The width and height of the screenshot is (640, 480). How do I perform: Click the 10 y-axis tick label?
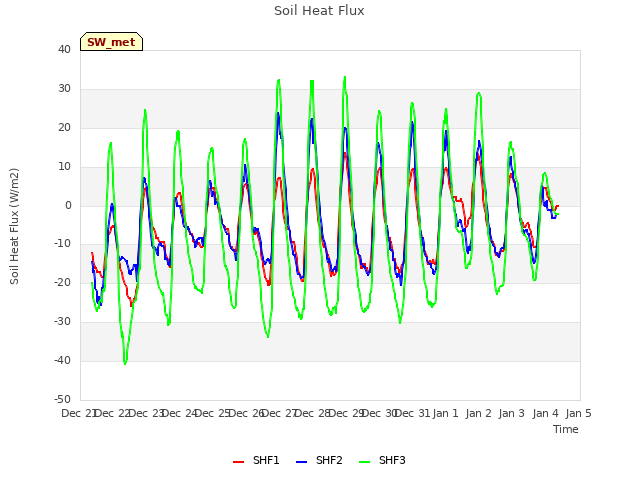(64, 167)
